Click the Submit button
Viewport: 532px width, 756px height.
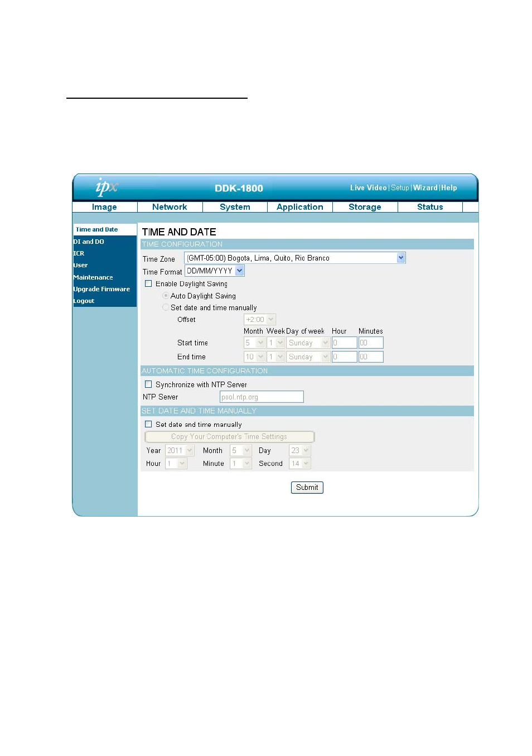[307, 488]
